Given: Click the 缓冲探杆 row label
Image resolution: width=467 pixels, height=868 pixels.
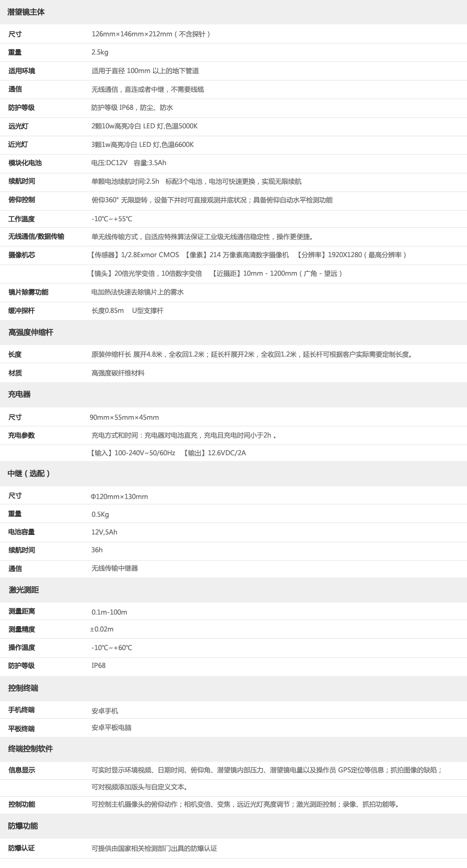Looking at the screenshot, I should pos(22,311).
